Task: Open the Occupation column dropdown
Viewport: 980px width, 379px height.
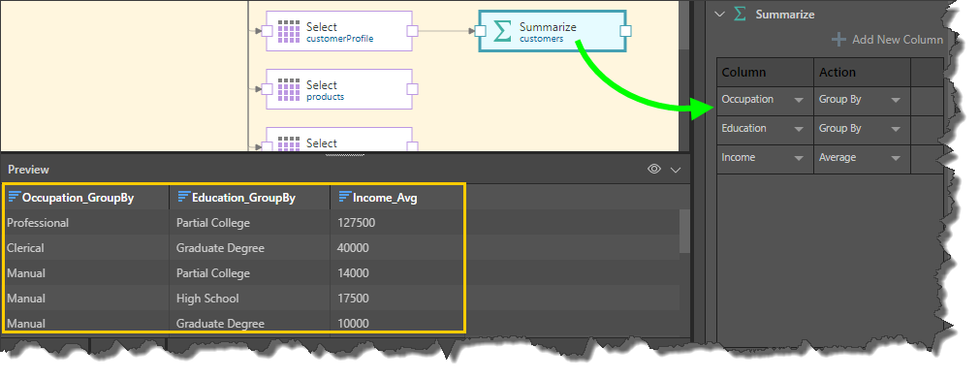Action: (x=799, y=101)
